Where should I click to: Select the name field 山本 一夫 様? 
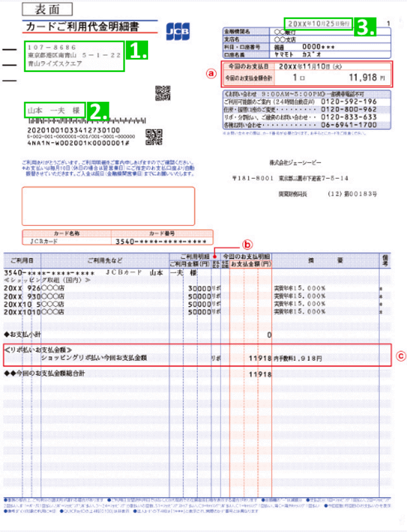[x=56, y=110]
